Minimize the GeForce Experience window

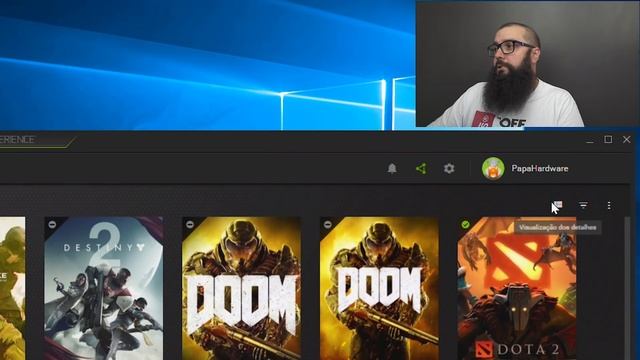coord(590,140)
